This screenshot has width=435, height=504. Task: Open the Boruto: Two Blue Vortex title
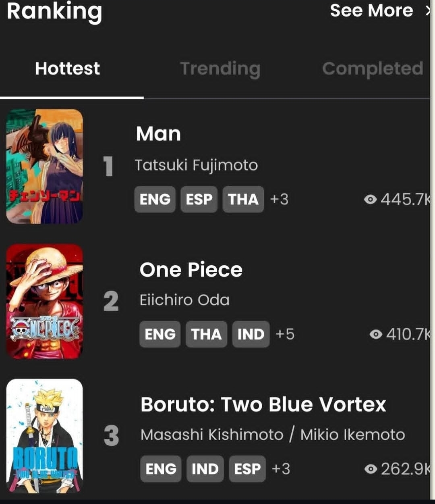point(263,404)
